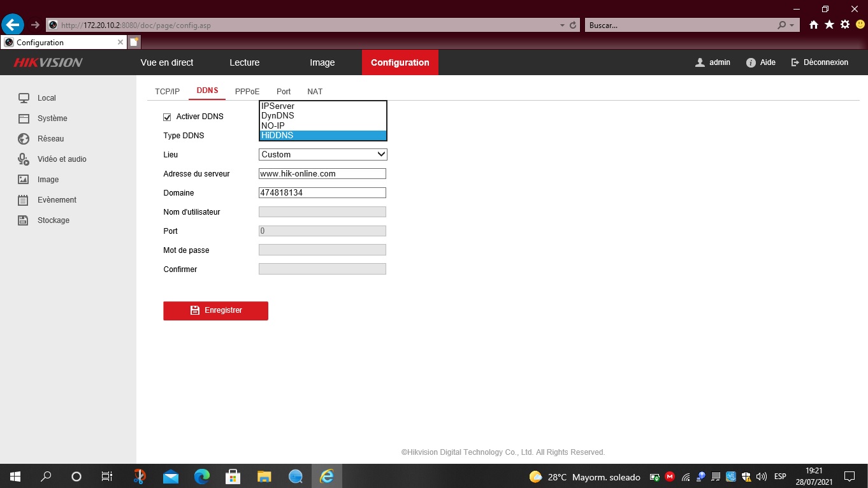Click the Local monitor icon in sidebar
The width and height of the screenshot is (868, 488).
24,98
